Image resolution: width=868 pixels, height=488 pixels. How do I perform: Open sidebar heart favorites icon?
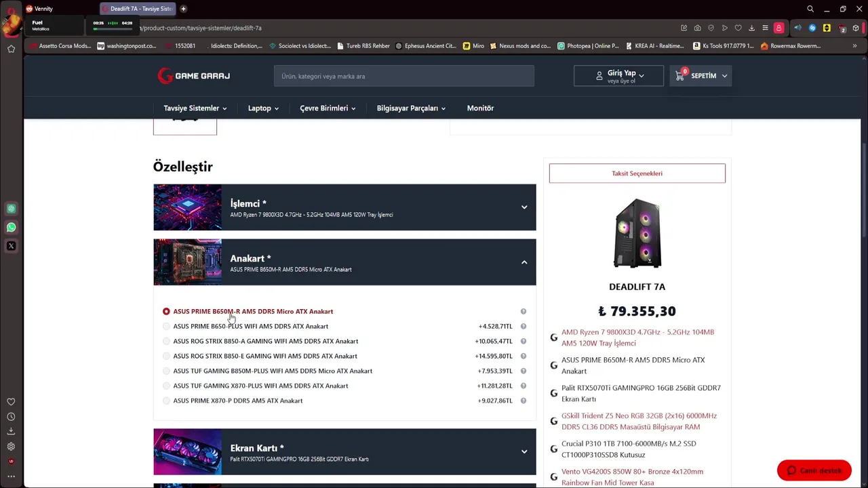[x=11, y=402]
